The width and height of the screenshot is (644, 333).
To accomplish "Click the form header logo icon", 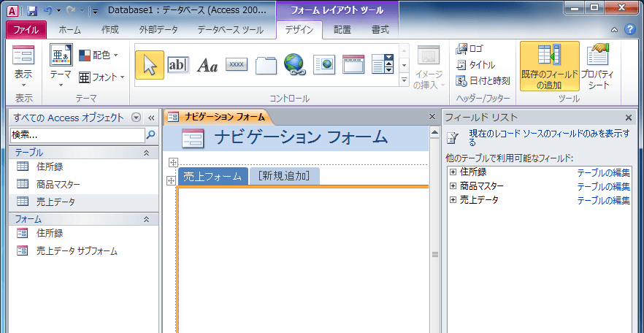I will (x=193, y=138).
